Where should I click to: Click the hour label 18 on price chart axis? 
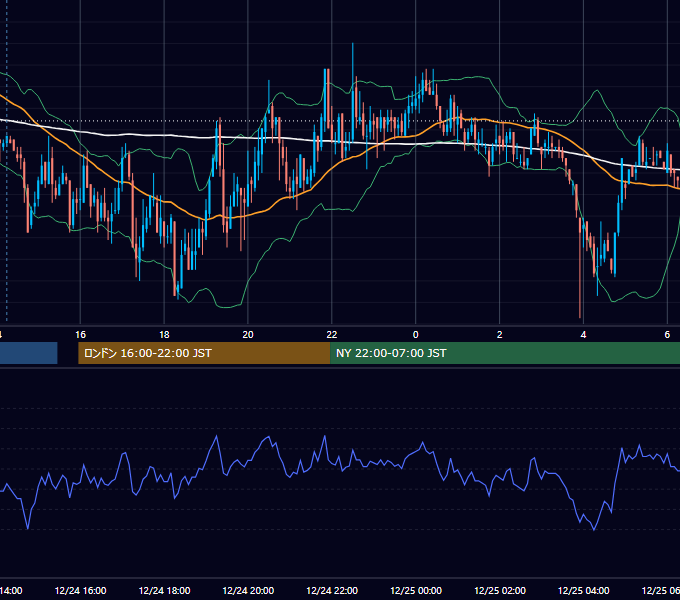(164, 335)
